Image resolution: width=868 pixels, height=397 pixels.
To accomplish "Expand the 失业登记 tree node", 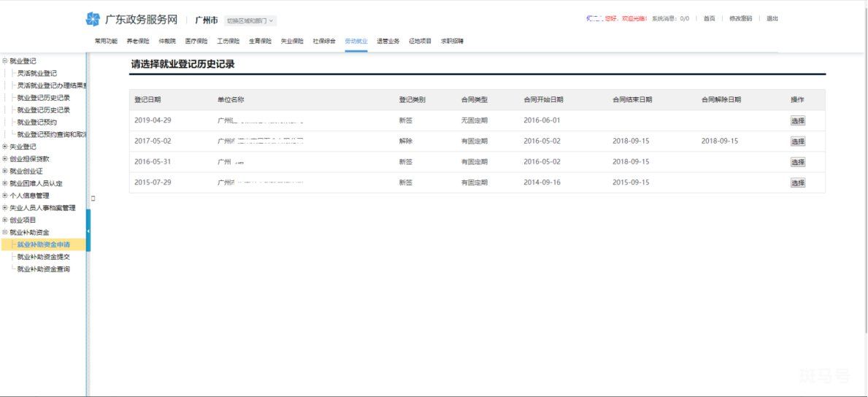I will tap(5, 147).
